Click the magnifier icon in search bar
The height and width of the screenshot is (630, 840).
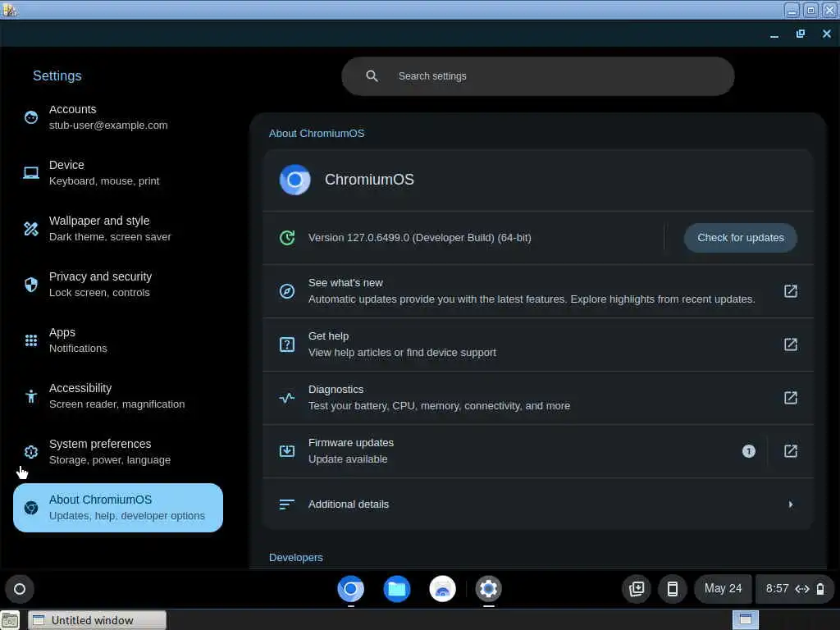click(x=372, y=76)
